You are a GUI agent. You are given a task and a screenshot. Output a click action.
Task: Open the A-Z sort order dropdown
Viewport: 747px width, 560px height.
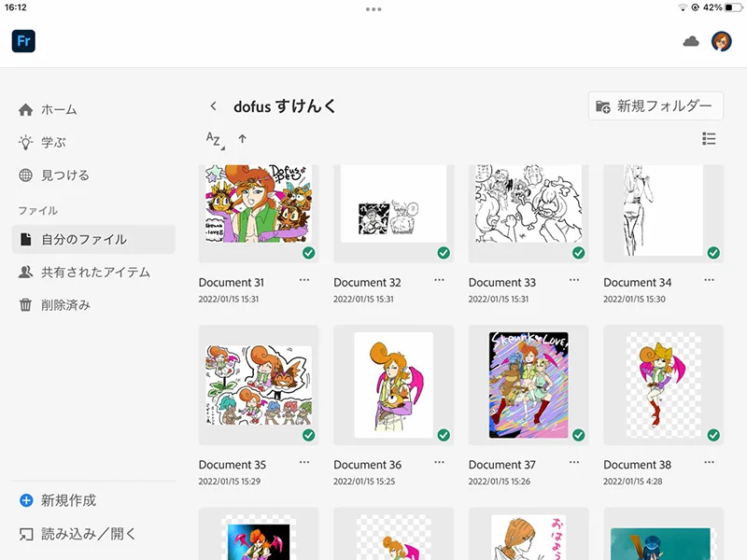(x=214, y=140)
